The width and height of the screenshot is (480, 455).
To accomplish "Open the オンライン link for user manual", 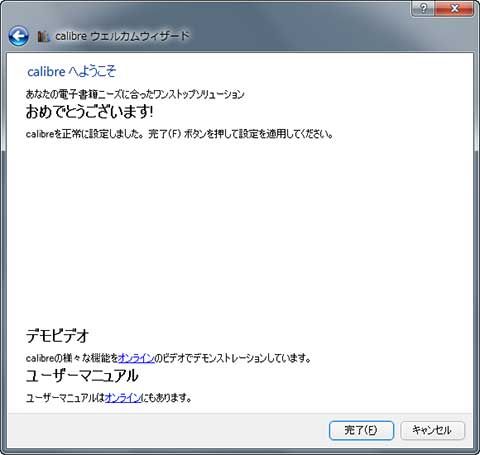I will pyautogui.click(x=123, y=398).
